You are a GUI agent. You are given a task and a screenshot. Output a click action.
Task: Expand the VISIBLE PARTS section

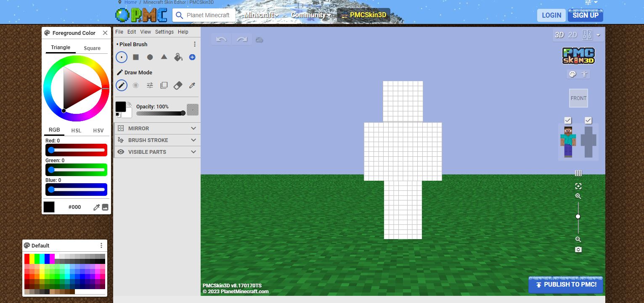[x=157, y=152]
